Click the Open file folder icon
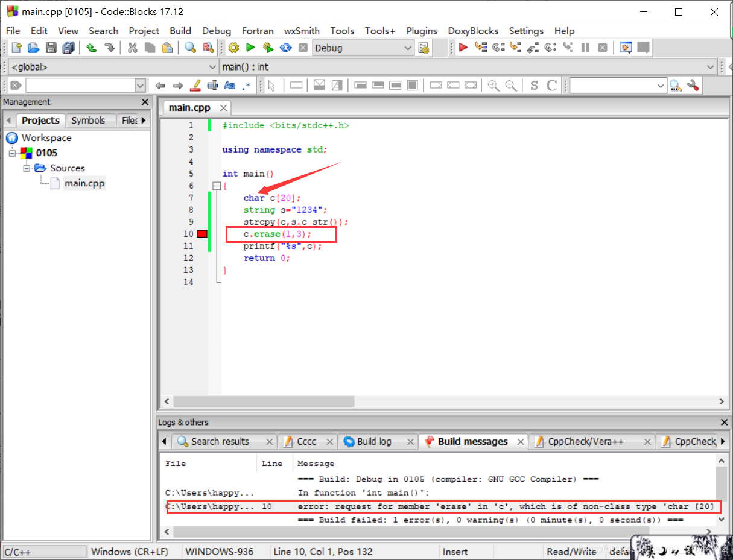This screenshot has width=733, height=560. point(34,48)
